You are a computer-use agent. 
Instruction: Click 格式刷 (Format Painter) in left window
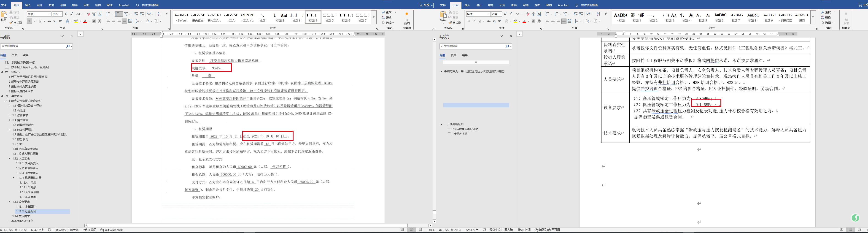coord(16,23)
